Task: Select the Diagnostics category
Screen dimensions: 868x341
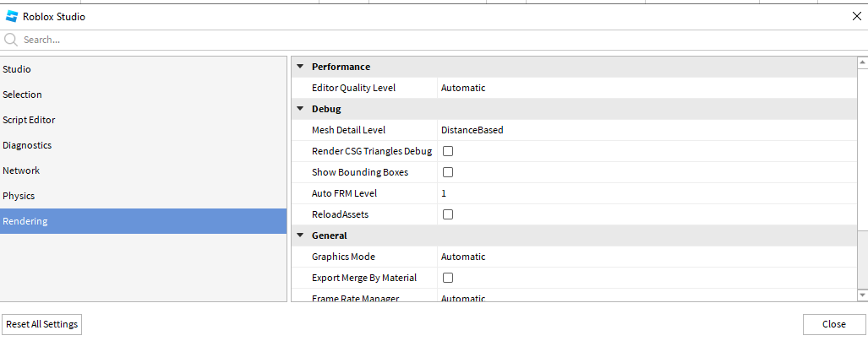Action: click(x=27, y=145)
